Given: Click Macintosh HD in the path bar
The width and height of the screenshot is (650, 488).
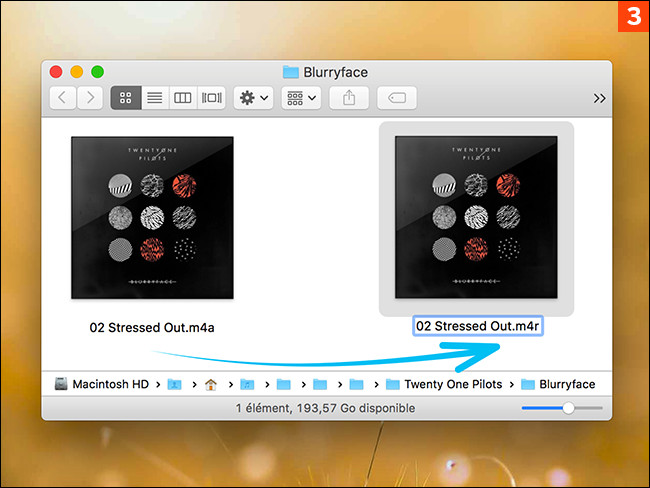Looking at the screenshot, I should click(107, 384).
